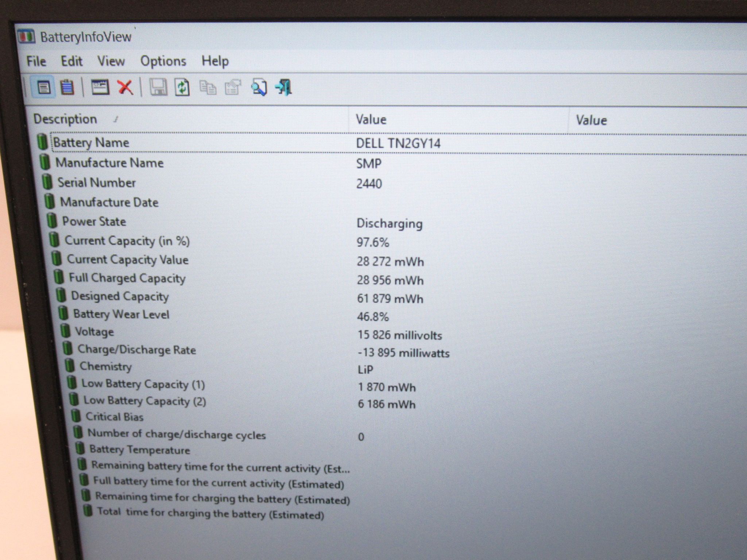The height and width of the screenshot is (560, 747).
Task: Open the Edit menu
Action: click(x=71, y=61)
